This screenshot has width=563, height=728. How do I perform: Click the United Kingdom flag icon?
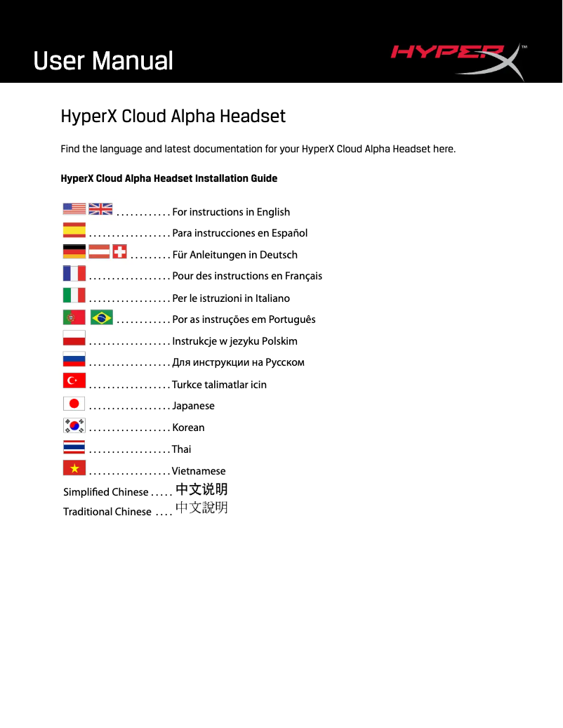tap(99, 208)
